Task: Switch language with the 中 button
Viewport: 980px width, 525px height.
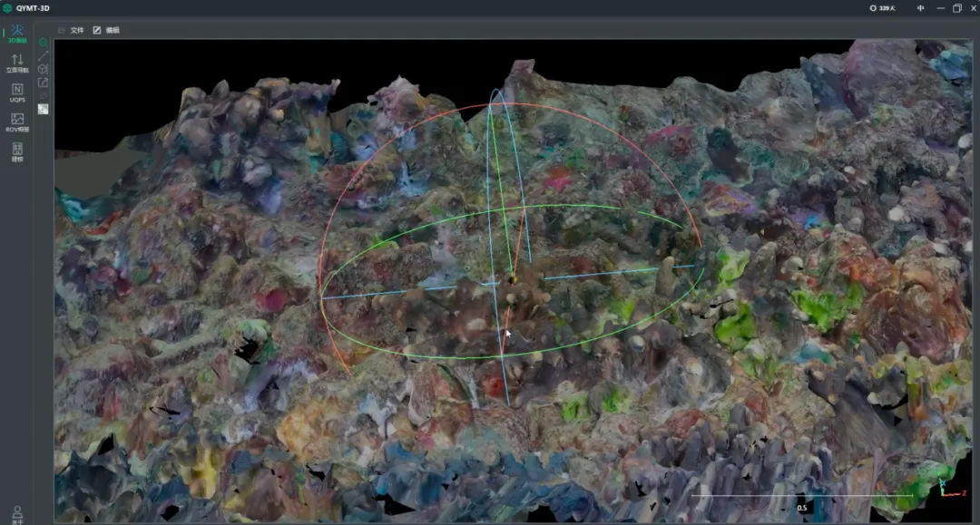Action: point(920,8)
